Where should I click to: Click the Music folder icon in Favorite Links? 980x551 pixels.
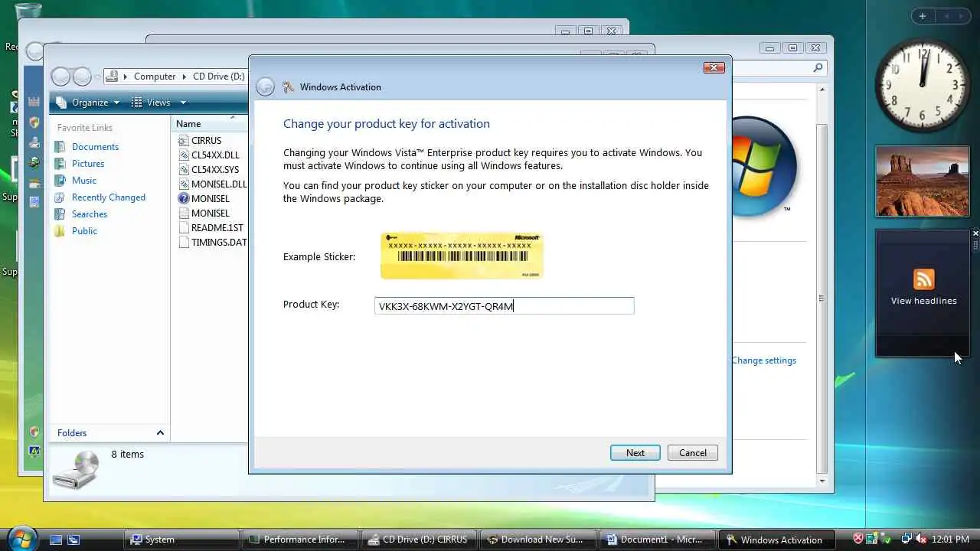click(60, 181)
